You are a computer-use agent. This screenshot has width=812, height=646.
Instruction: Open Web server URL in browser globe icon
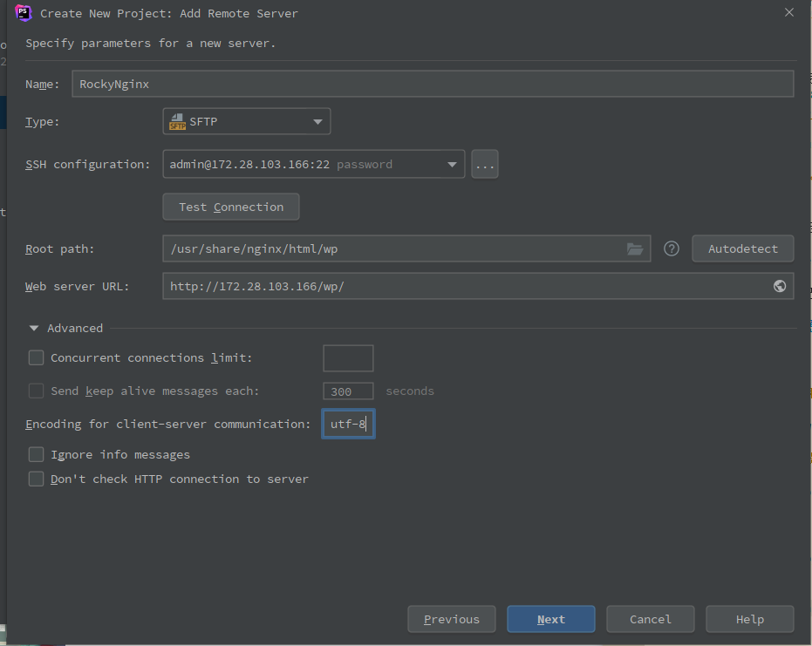tap(780, 286)
